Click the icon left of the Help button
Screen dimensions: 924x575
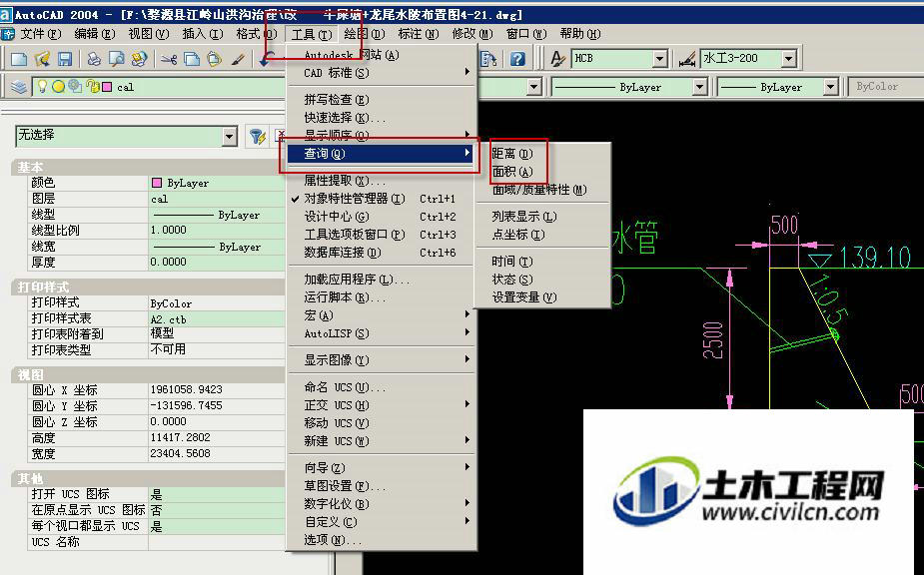click(488, 58)
